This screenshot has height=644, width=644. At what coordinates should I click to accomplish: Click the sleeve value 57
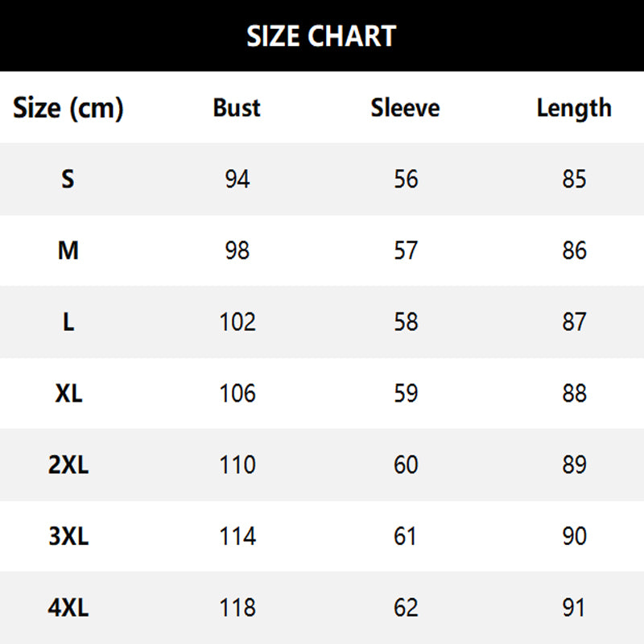[406, 250]
